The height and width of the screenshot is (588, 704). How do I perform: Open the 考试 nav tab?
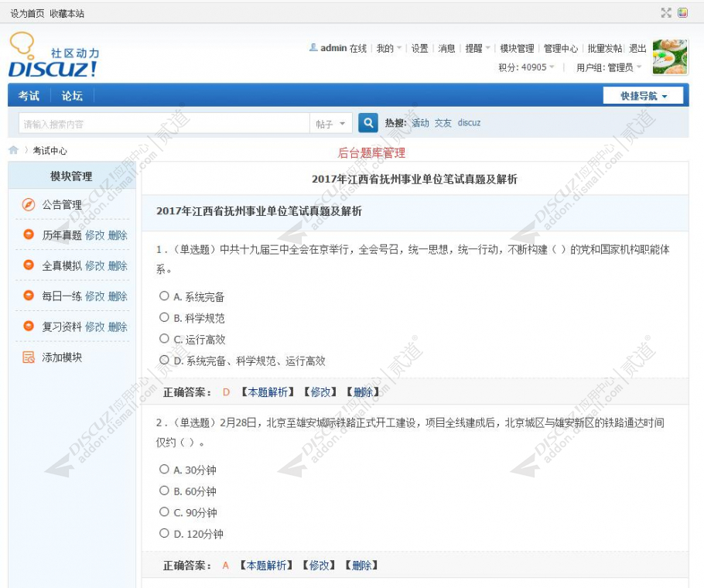point(29,96)
